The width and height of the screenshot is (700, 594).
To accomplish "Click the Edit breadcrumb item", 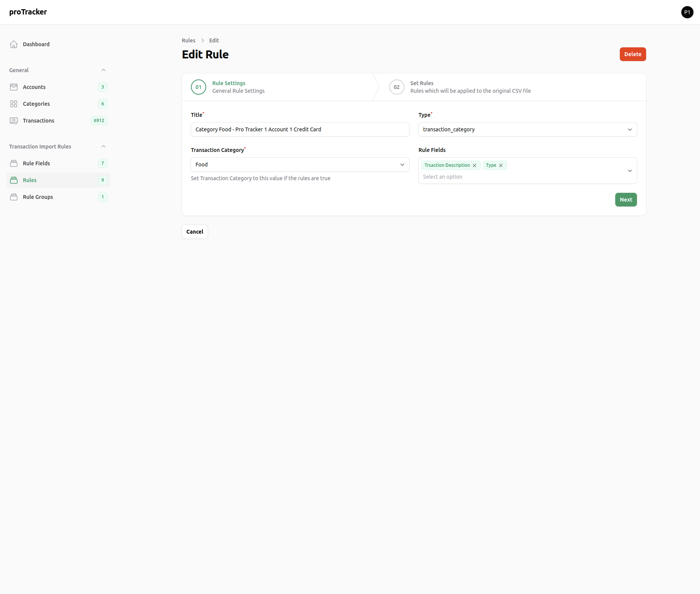I will [x=214, y=40].
